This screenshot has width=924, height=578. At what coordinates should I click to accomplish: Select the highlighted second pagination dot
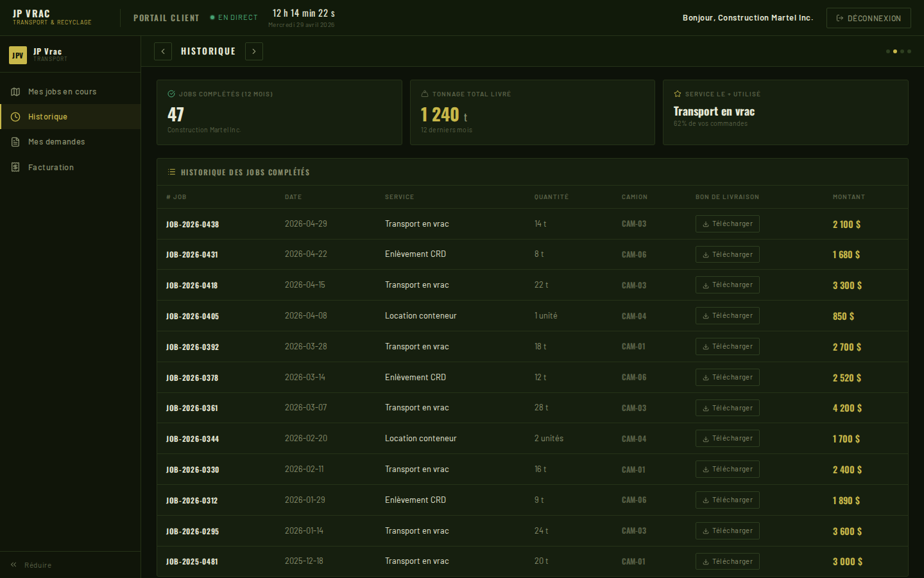(x=895, y=51)
